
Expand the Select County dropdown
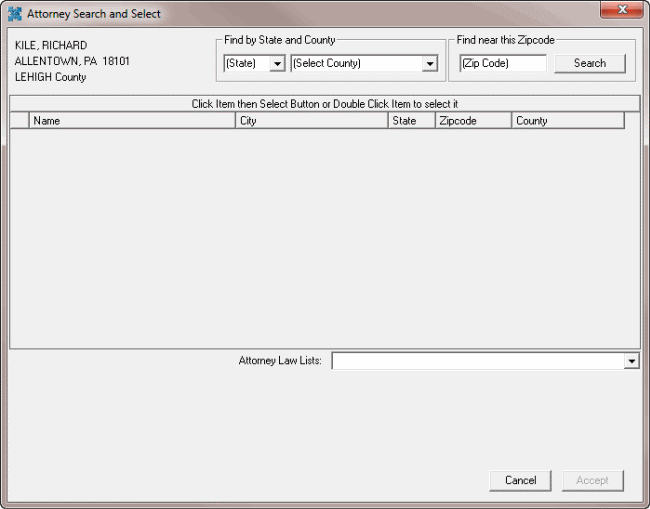point(430,63)
